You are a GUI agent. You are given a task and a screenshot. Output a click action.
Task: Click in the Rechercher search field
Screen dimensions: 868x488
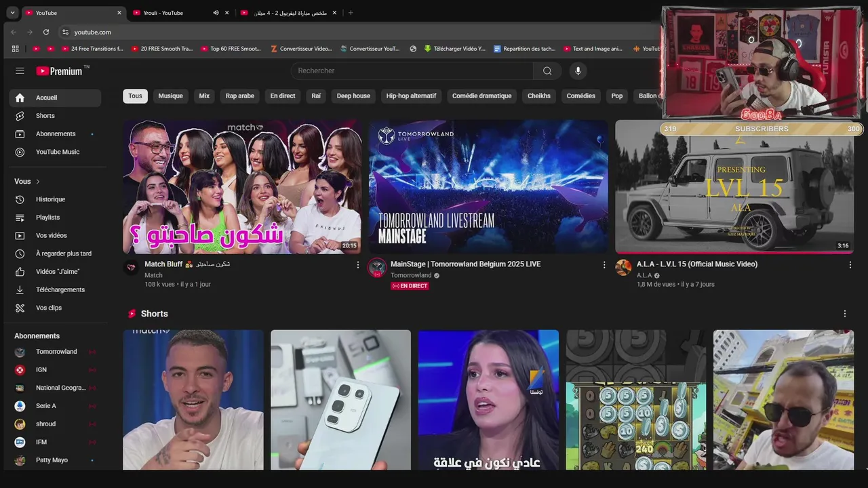pyautogui.click(x=412, y=70)
